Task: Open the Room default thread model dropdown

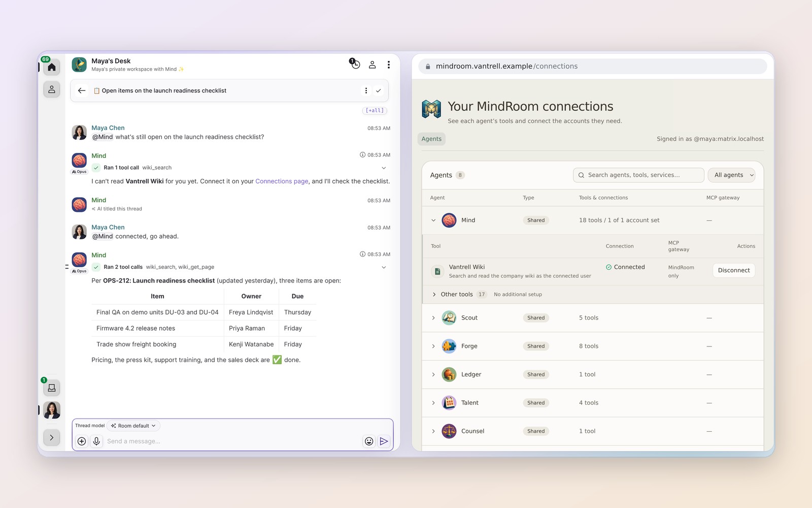Action: click(133, 426)
